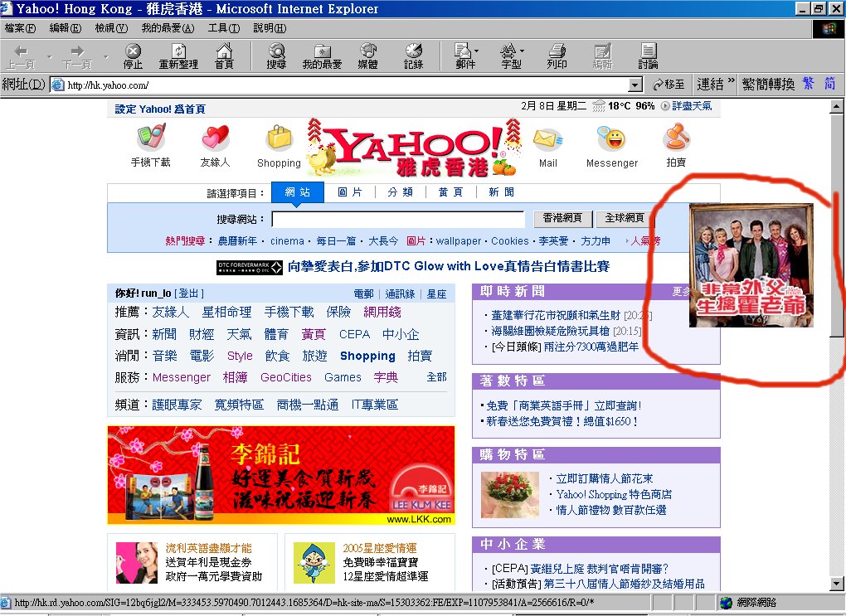Open the 2005星座愛情運 promo link
Viewport: 846px width, 616px height.
pos(380,548)
